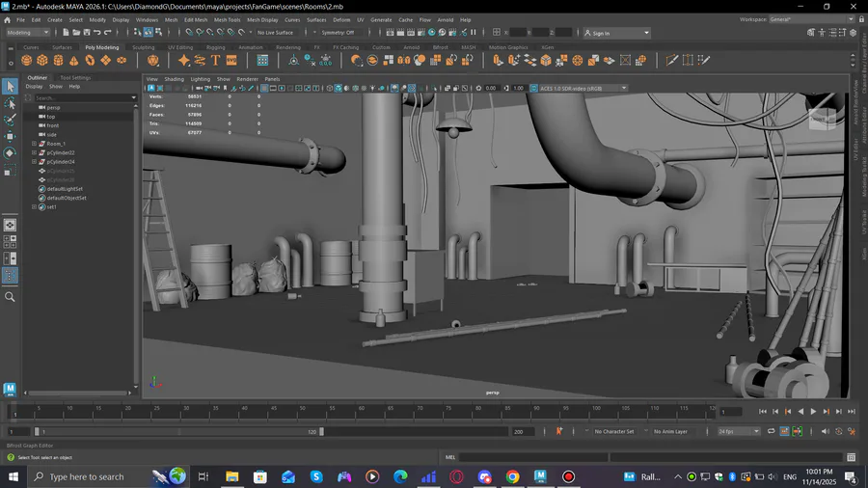Click the range slider bar handle at 120
868x488 pixels.
click(x=321, y=432)
